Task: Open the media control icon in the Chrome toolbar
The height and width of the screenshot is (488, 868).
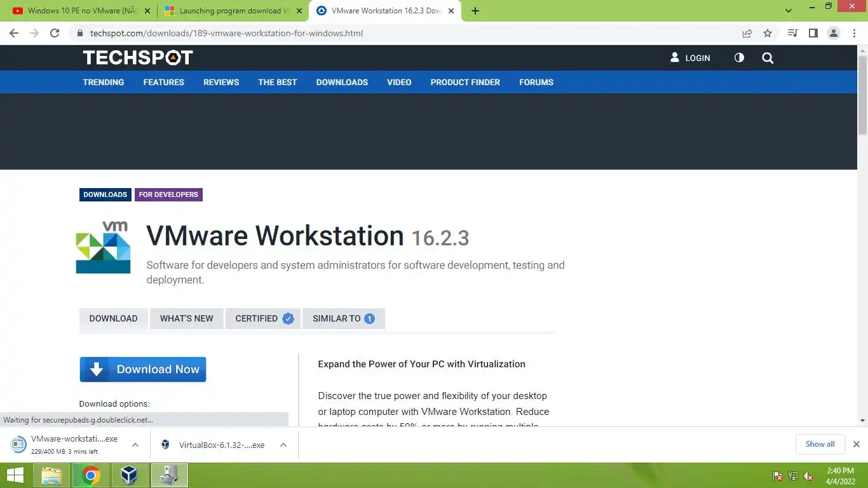Action: 792,33
